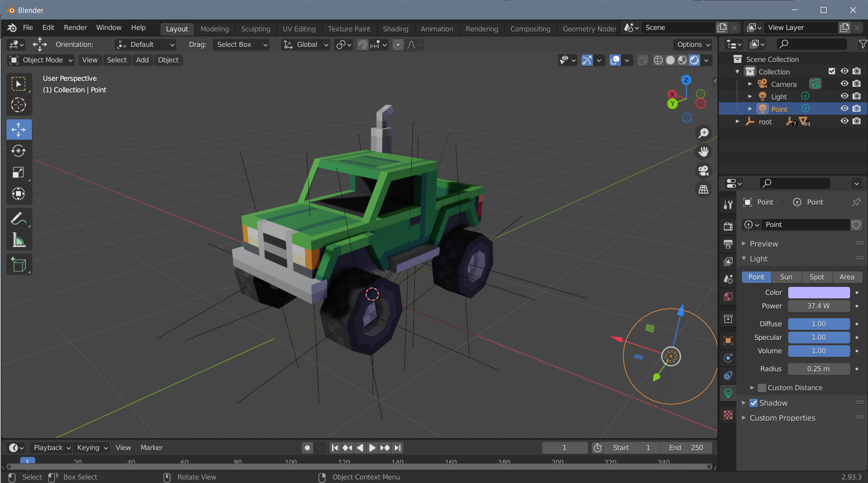868x483 pixels.
Task: Select the Annotate tool
Action: [x=19, y=219]
